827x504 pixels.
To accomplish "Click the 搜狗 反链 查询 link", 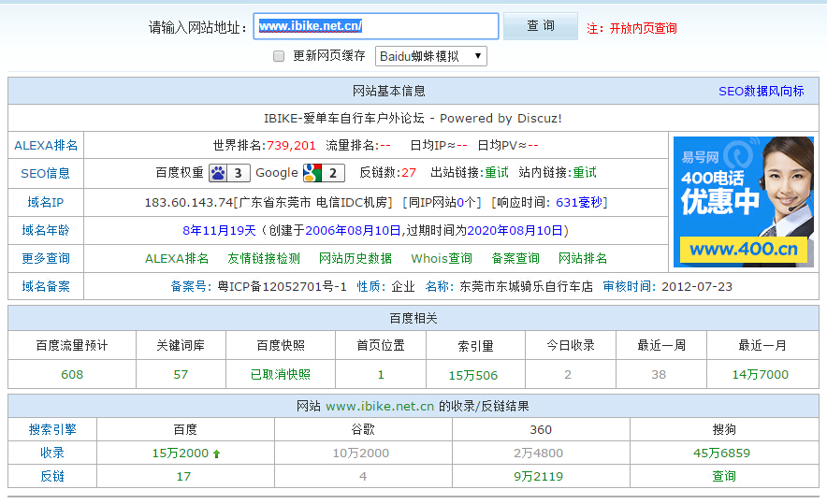I will click(x=724, y=477).
